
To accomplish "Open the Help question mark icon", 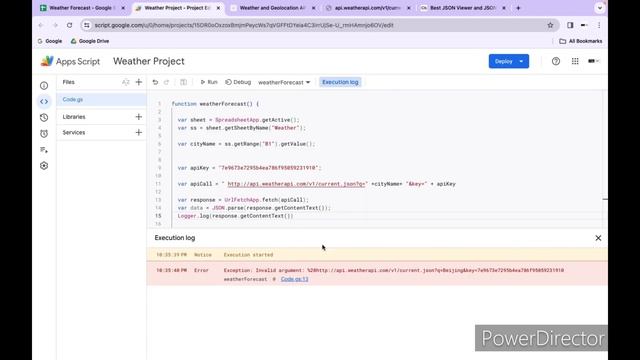I will coord(556,61).
